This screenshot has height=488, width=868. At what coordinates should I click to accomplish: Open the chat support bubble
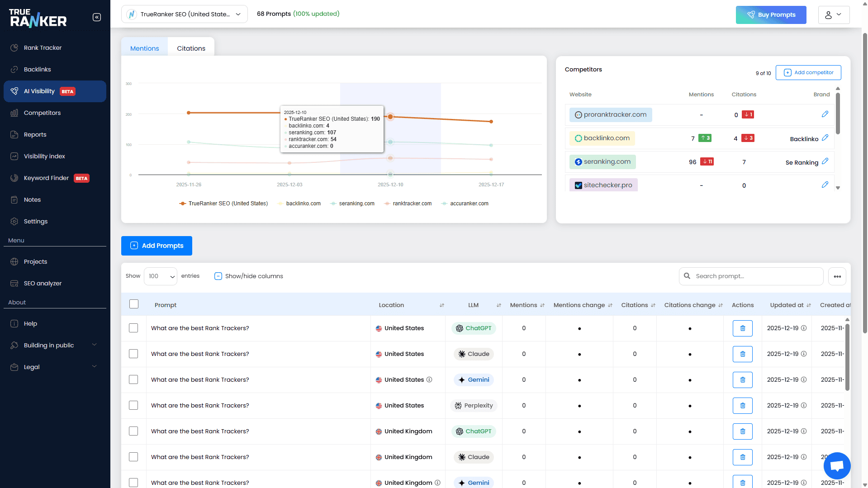click(837, 466)
